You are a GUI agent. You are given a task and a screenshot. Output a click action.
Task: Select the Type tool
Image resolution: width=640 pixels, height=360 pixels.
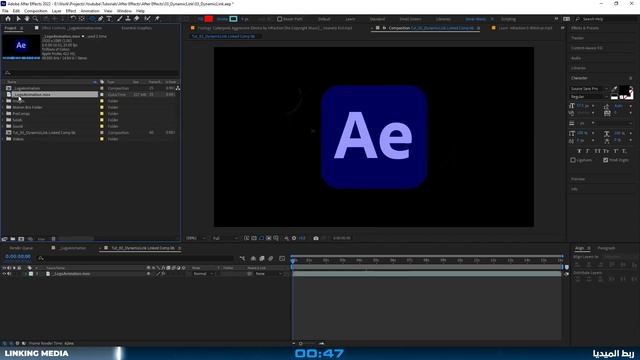tap(109, 19)
